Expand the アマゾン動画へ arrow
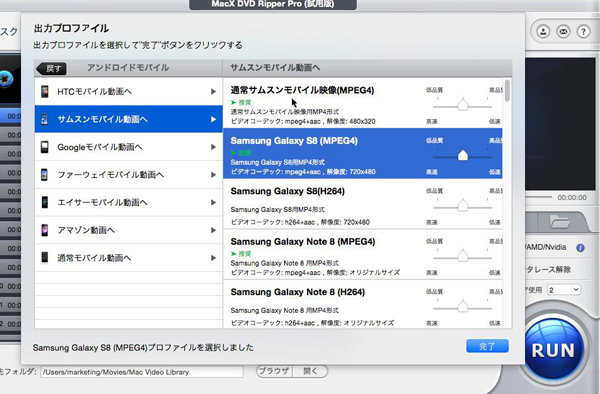600x394 pixels. [213, 230]
